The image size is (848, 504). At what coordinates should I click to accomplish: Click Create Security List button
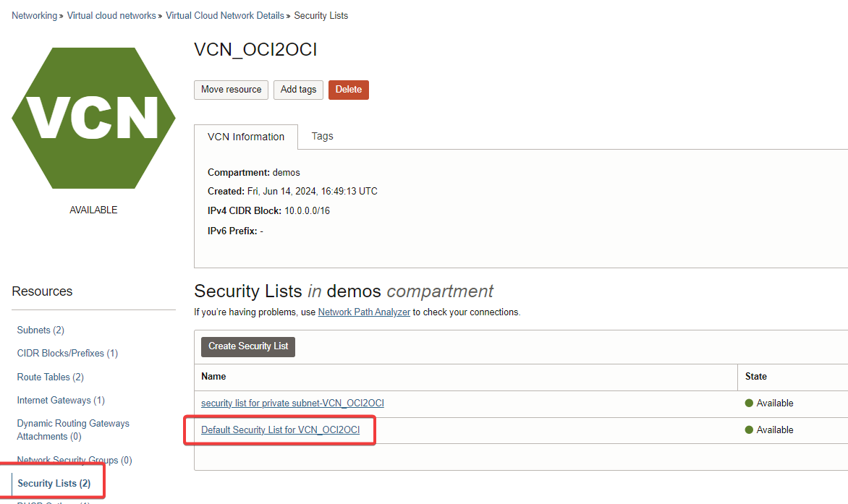pos(248,346)
